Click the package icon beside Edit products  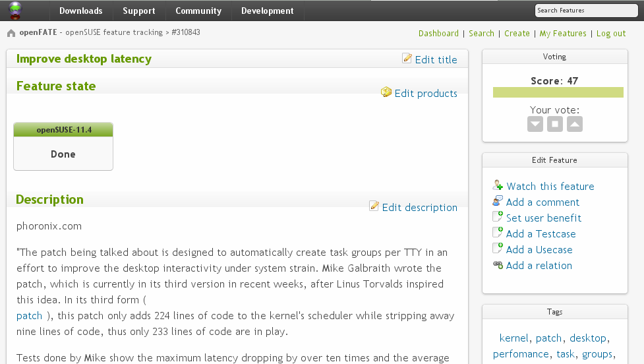click(x=386, y=92)
